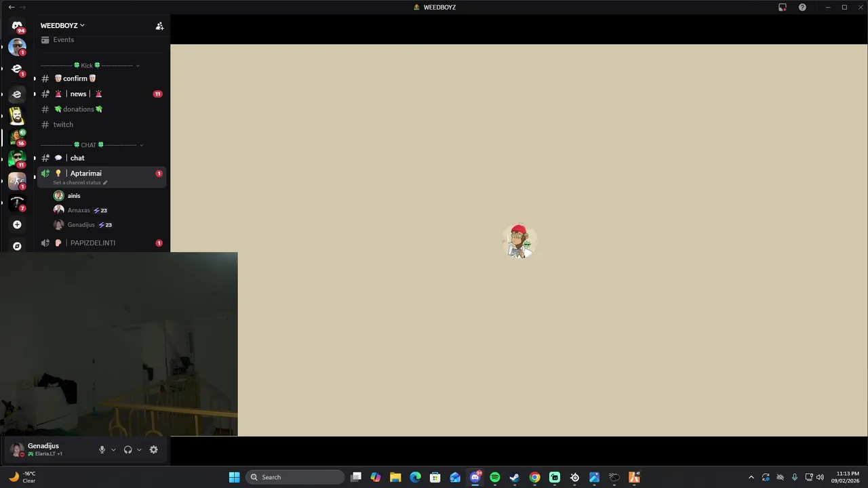Open Spotify from taskbar

point(495,477)
